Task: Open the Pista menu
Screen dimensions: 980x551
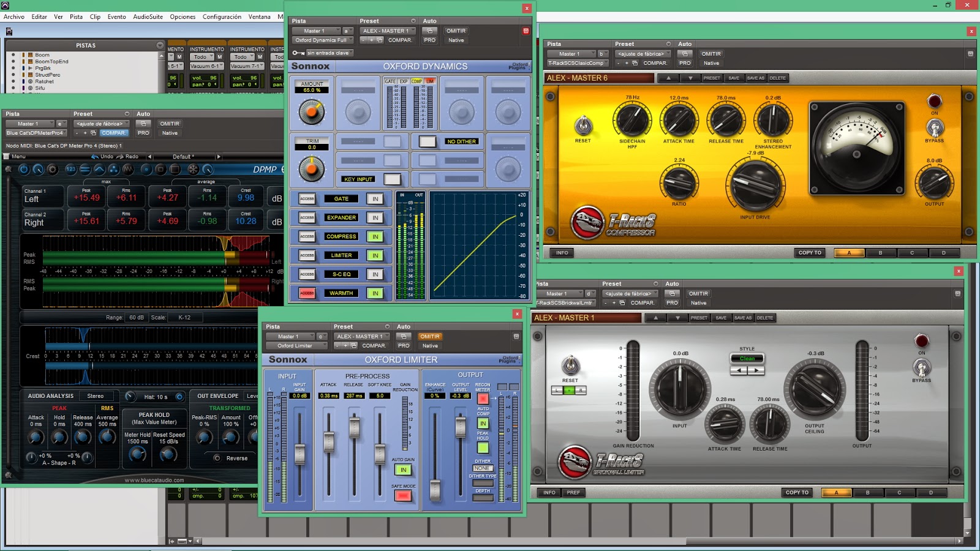Action: (76, 17)
